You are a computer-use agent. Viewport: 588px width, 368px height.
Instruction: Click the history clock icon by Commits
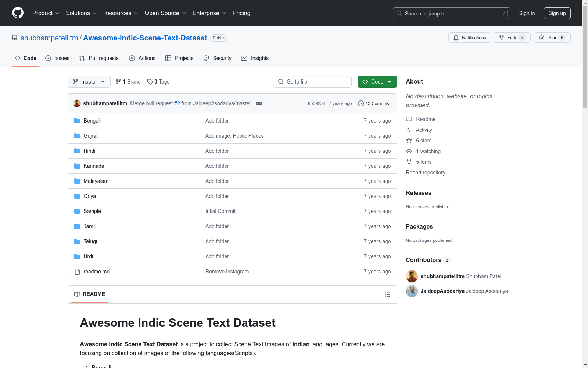pos(361,103)
